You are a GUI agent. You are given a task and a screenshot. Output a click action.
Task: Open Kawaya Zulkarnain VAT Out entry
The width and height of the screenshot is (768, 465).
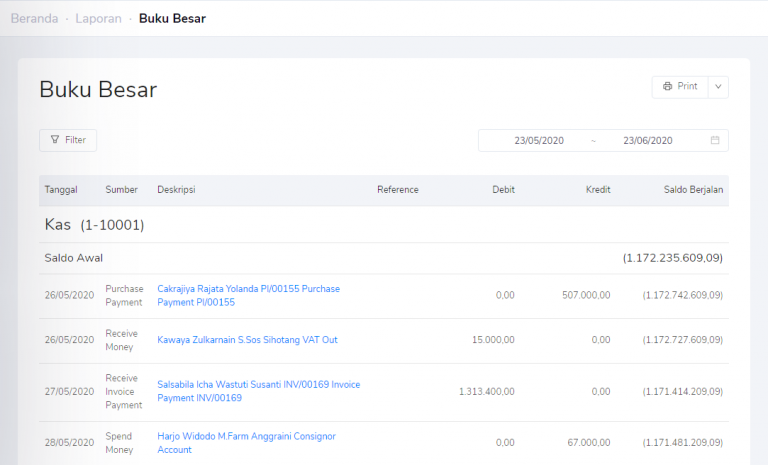click(247, 340)
